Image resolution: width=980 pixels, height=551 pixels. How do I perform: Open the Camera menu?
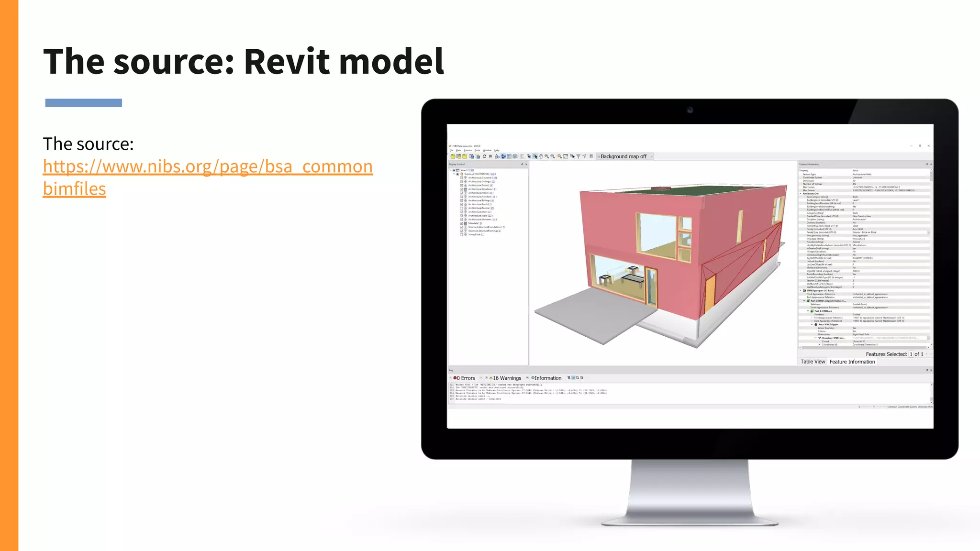[x=468, y=150]
